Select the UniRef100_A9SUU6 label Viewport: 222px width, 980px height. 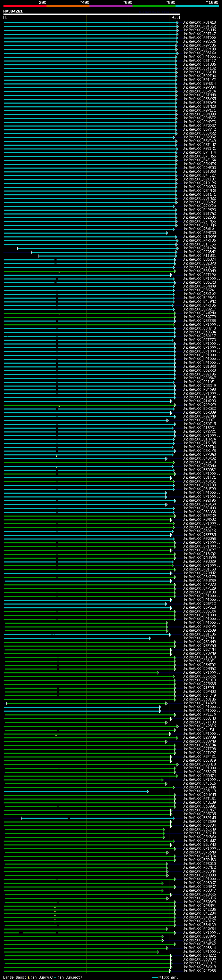199,30
